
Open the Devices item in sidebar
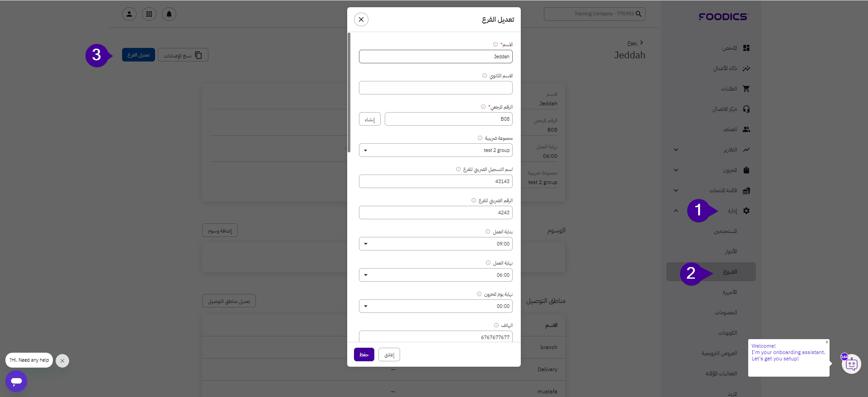tap(729, 292)
